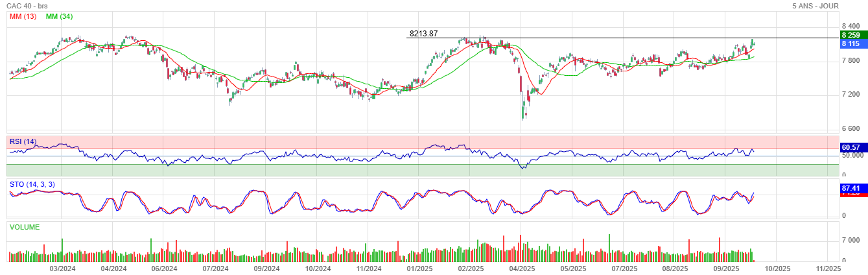Click the RSI value tag 60.57
Image resolution: width=868 pixels, height=275 pixels.
pyautogui.click(x=850, y=148)
